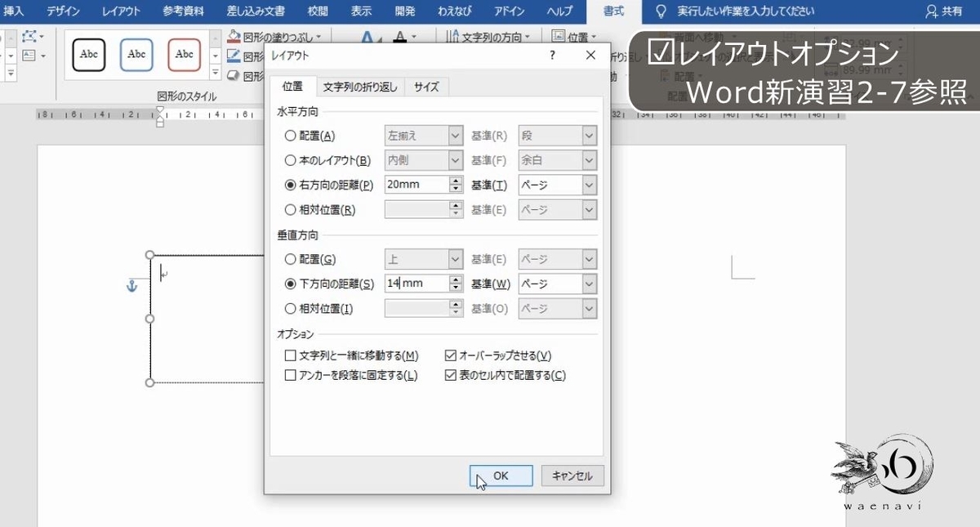
Task: Select the blue outlined Abc shape style
Action: coord(136,55)
